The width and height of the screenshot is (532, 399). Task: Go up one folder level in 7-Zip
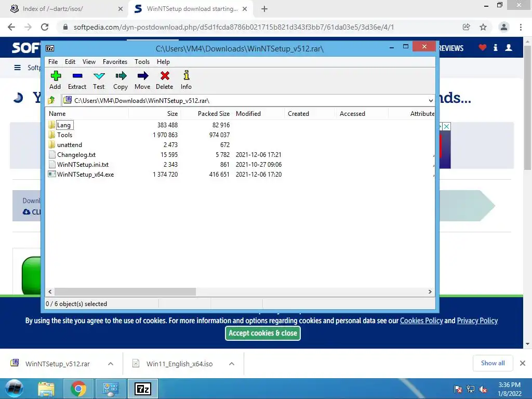pyautogui.click(x=51, y=100)
